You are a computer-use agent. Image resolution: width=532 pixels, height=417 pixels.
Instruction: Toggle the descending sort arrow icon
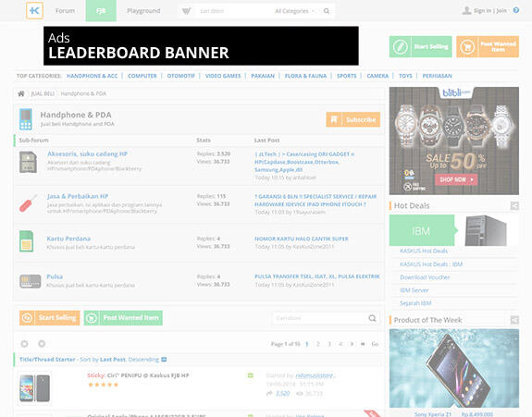[x=164, y=360]
